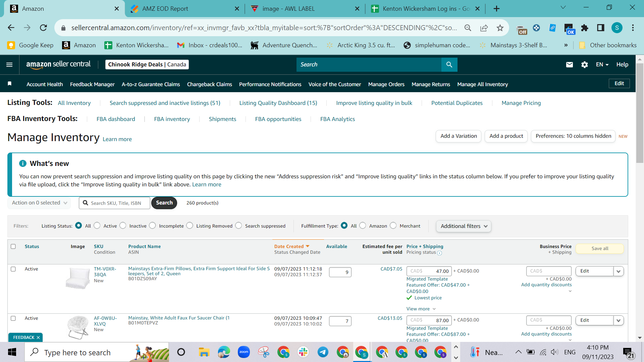The image size is (644, 362).
Task: Open Manage Orders in the navigation bar
Action: pyautogui.click(x=386, y=84)
